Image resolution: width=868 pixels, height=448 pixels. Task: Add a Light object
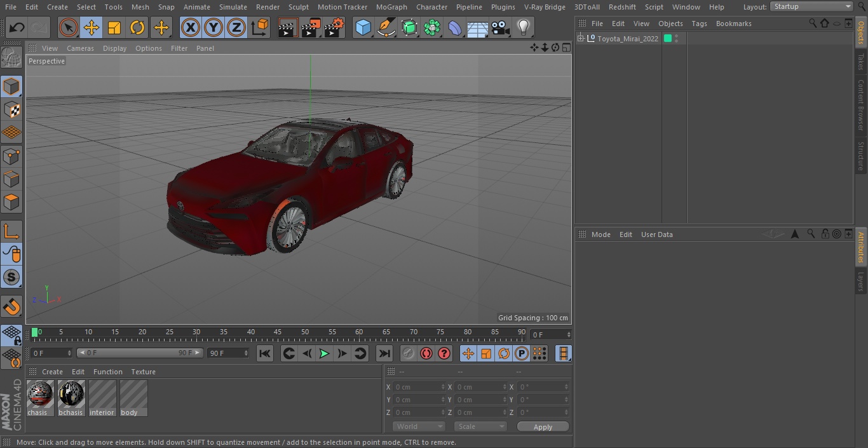524,27
